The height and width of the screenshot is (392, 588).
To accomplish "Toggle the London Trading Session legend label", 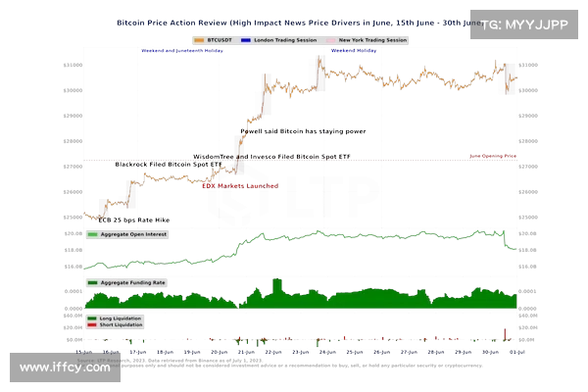I will (x=282, y=41).
